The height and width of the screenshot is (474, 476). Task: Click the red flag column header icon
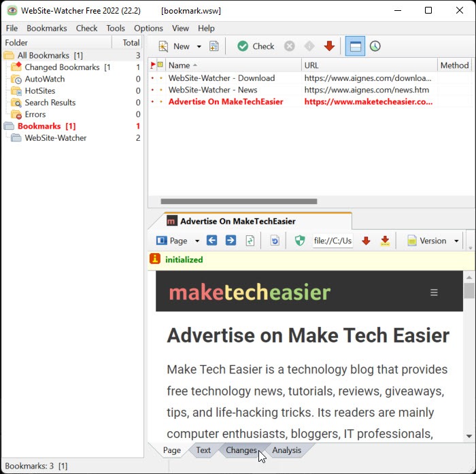(153, 65)
